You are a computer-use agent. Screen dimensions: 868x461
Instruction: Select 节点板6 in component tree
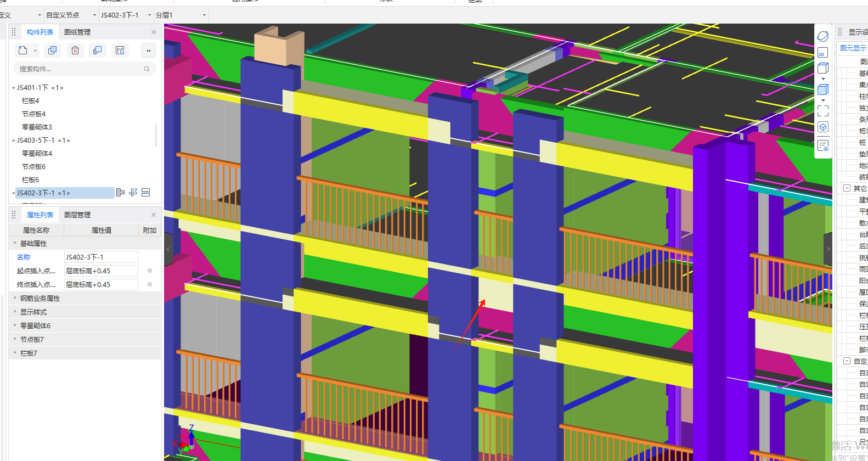[33, 167]
